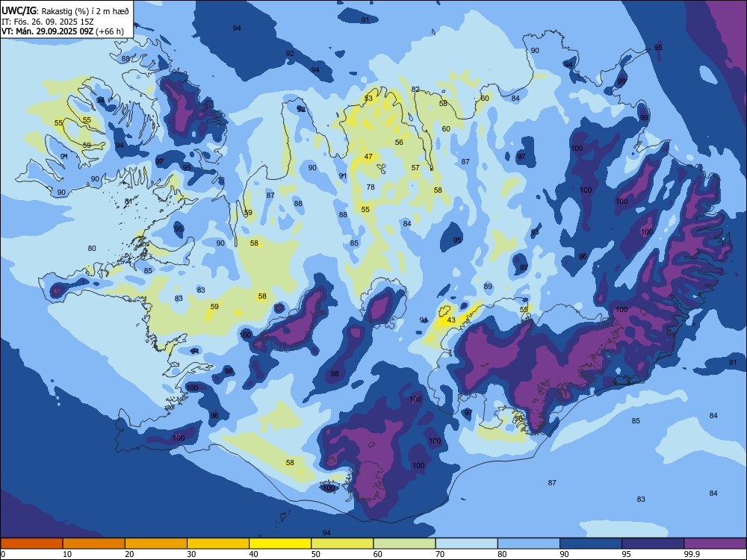
Task: Click the 95–99.9 indigo legend swatch
Action: (653, 544)
